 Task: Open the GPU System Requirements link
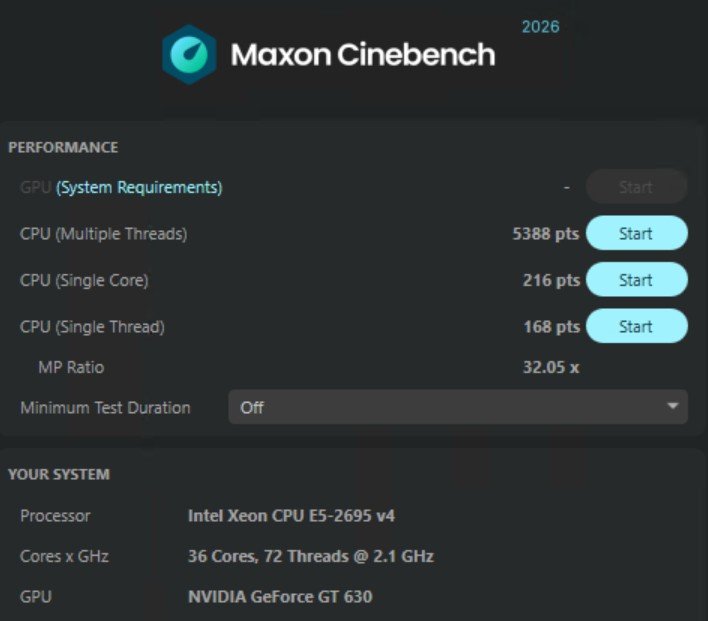click(x=139, y=187)
